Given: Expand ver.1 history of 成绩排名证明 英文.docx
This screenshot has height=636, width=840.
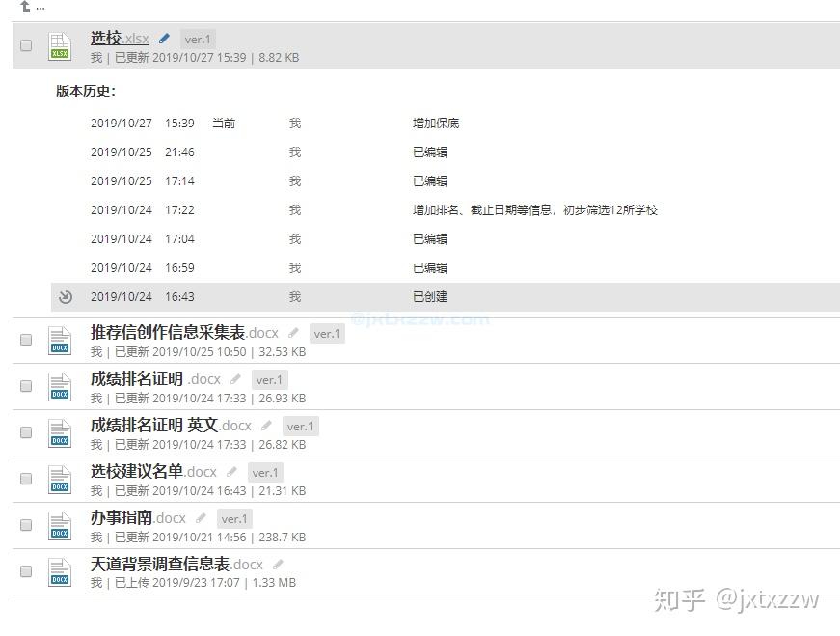Looking at the screenshot, I should click(300, 427).
